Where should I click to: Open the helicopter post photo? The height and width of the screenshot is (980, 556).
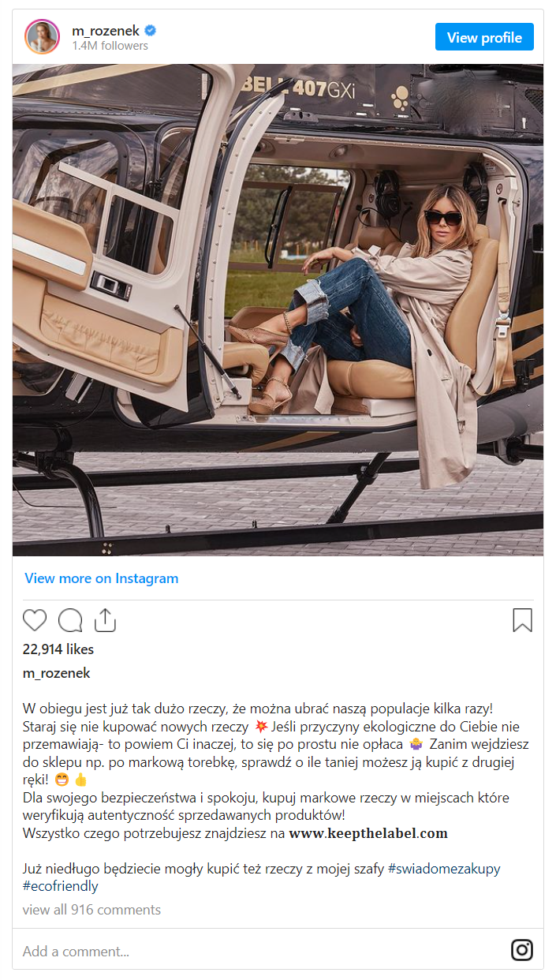(278, 309)
